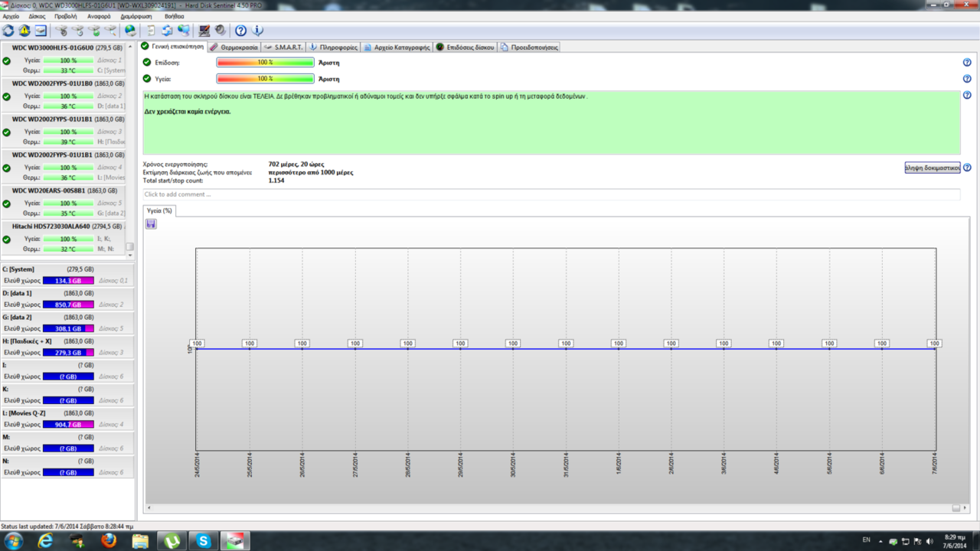
Task: Switch to the Επιδόσεις δίσκου tab
Action: (465, 47)
